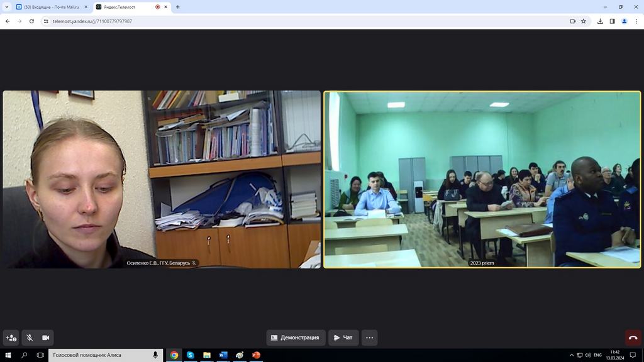Open browser downloads icon

tap(600, 21)
